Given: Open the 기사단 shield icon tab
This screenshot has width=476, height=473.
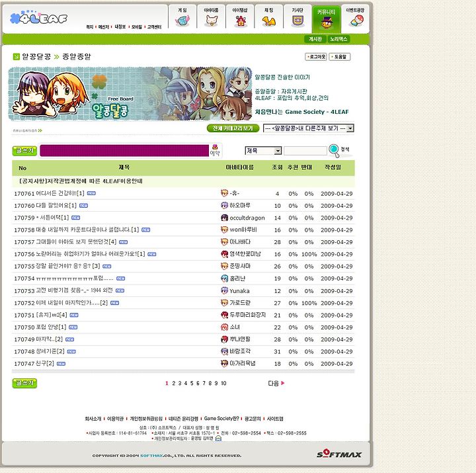Looking at the screenshot, I should pyautogui.click(x=297, y=17).
